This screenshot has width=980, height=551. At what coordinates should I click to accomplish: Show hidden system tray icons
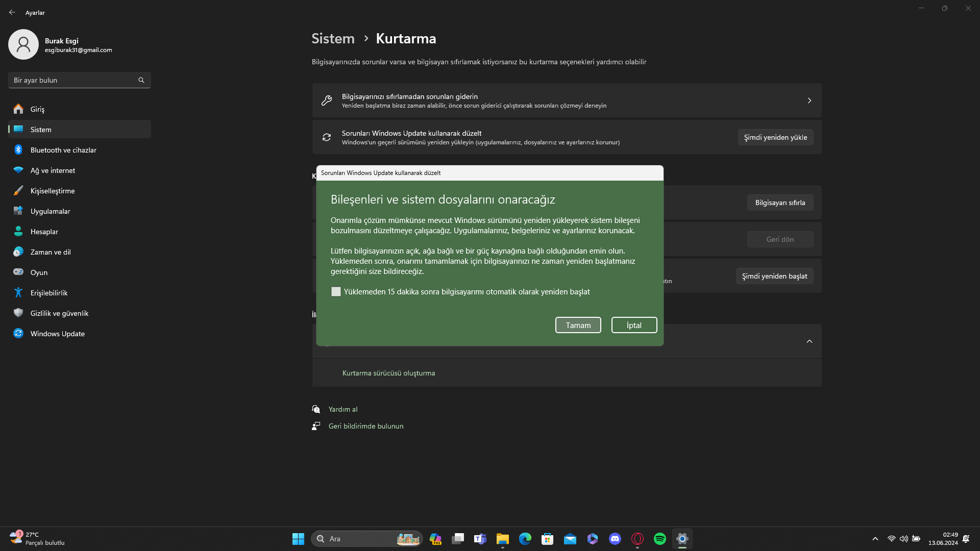[875, 539]
